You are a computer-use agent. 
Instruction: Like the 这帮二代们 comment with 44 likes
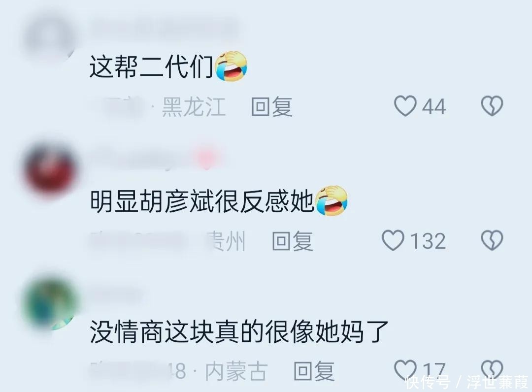[405, 106]
